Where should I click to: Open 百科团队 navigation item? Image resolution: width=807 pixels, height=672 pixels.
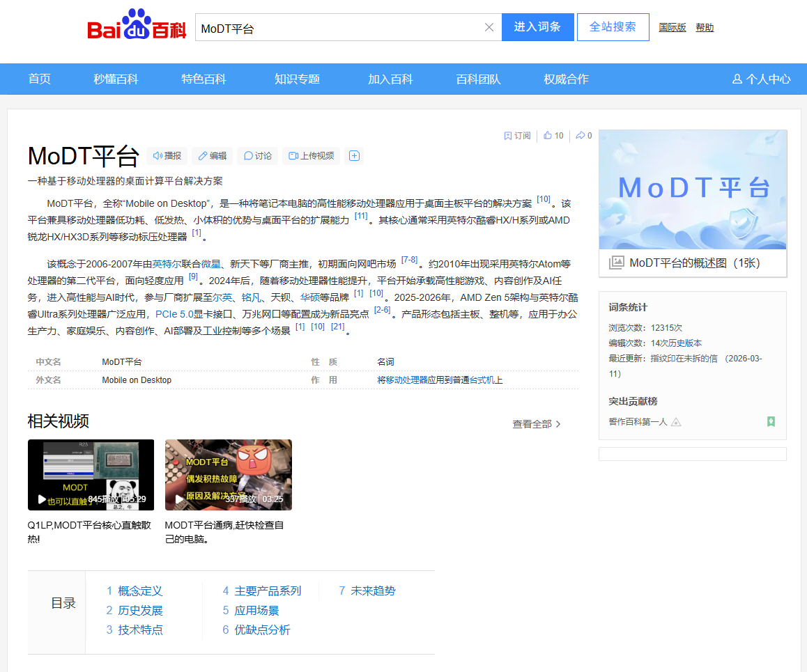(478, 79)
